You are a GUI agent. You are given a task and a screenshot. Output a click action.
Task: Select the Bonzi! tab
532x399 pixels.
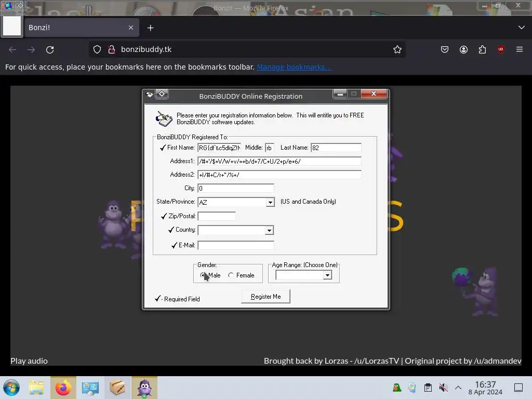pos(82,28)
